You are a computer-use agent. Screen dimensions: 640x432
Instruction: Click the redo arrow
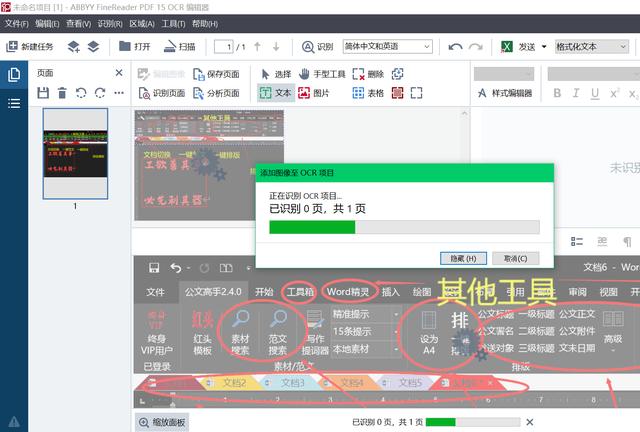coord(476,47)
